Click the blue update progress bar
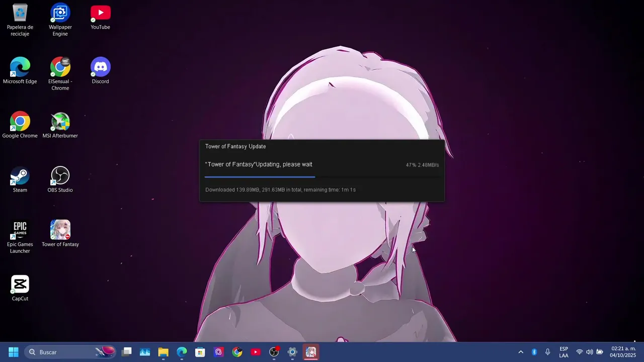 point(322,176)
